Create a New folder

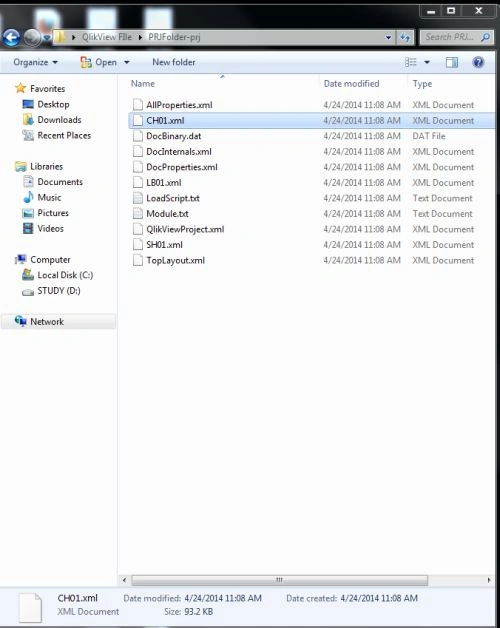173,62
